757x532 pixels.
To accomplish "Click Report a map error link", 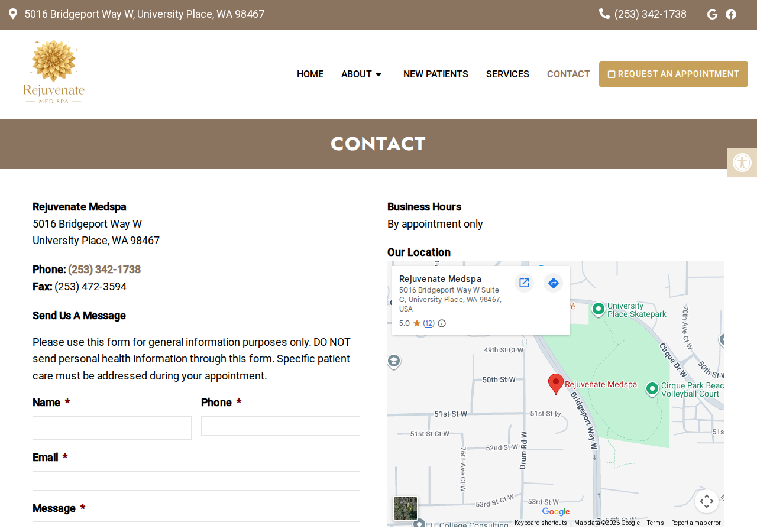I will 696,523.
